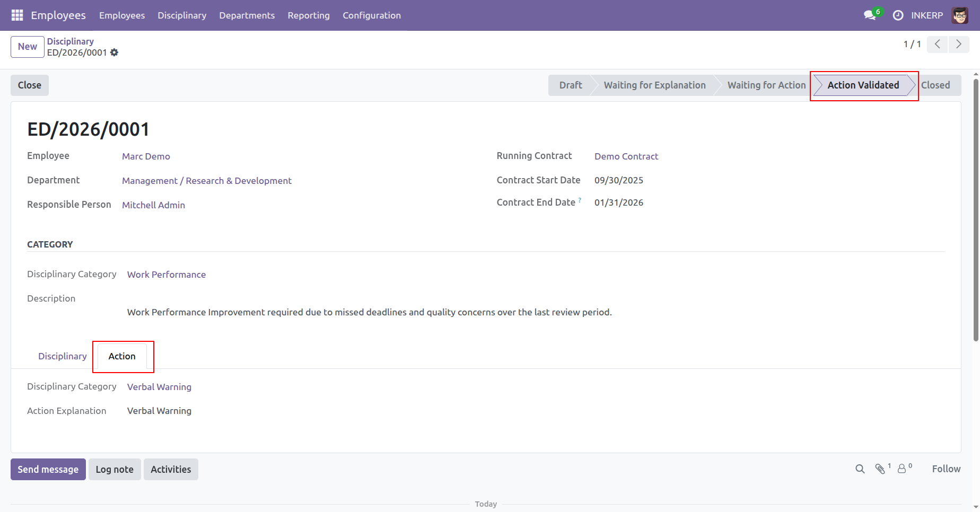The image size is (980, 512).
Task: Select Waiting for Action stage
Action: [x=766, y=85]
